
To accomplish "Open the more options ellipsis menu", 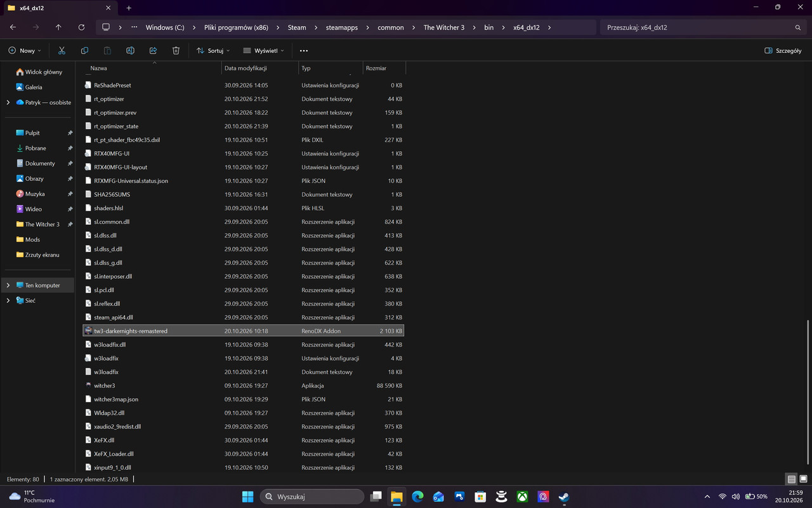I will tap(303, 50).
